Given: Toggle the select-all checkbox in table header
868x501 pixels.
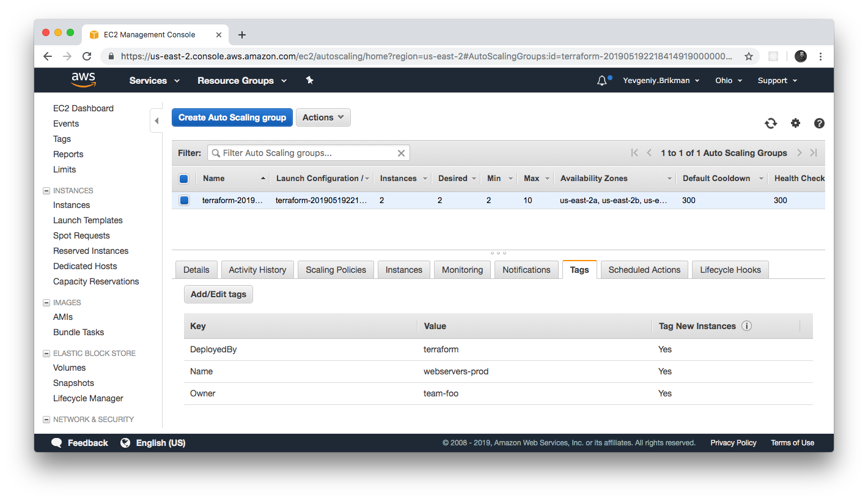Looking at the screenshot, I should (x=183, y=179).
